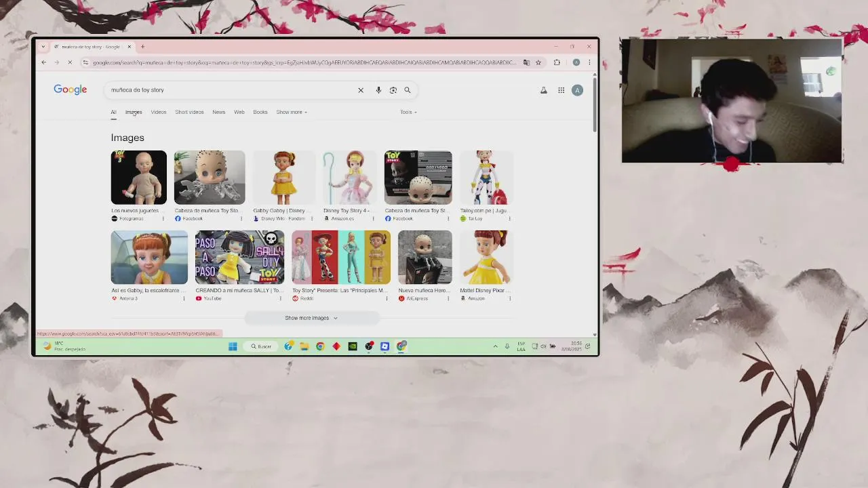This screenshot has height=488, width=868.
Task: Open the NVIDIA app in the taskbar
Action: [x=353, y=346]
